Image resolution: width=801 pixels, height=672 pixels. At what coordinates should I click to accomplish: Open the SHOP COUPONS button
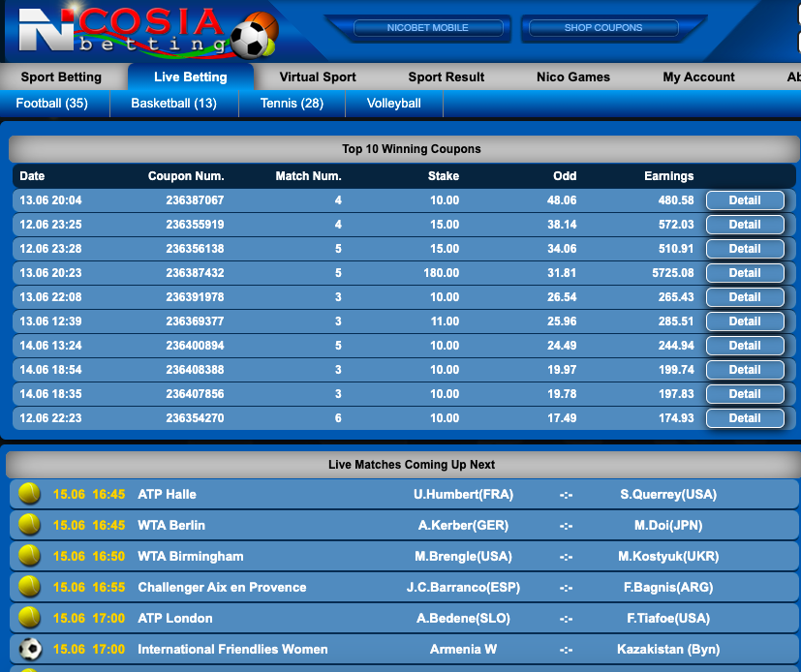click(603, 27)
